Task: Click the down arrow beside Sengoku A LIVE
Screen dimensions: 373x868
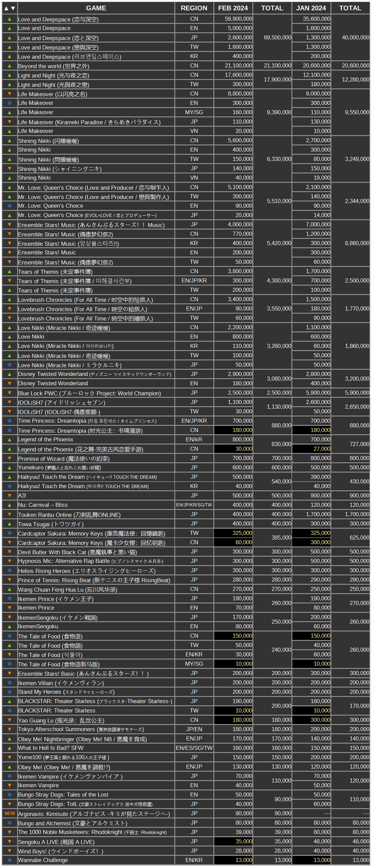Action: tap(9, 841)
